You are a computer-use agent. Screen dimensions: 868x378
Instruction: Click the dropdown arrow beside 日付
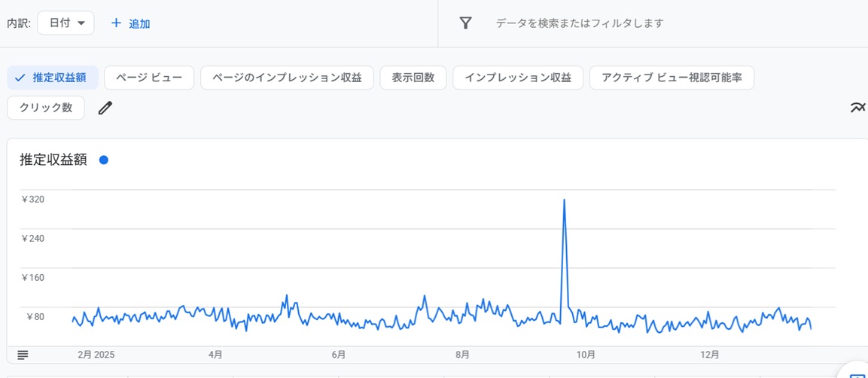[x=81, y=23]
